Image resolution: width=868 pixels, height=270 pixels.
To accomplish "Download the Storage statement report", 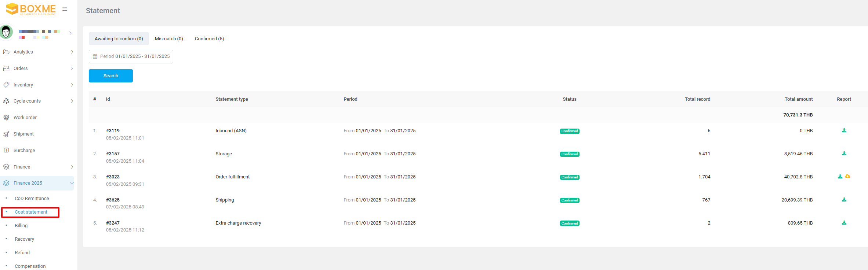I will [x=844, y=154].
